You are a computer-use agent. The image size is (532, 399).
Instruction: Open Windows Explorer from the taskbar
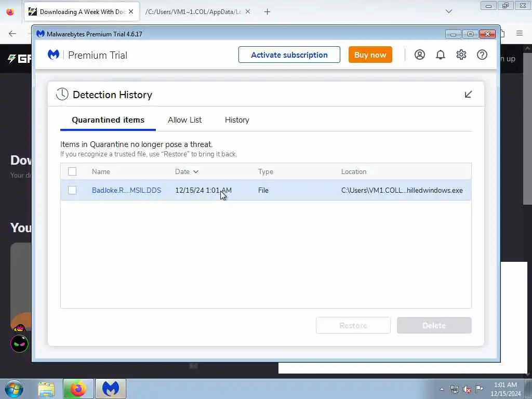click(46, 389)
